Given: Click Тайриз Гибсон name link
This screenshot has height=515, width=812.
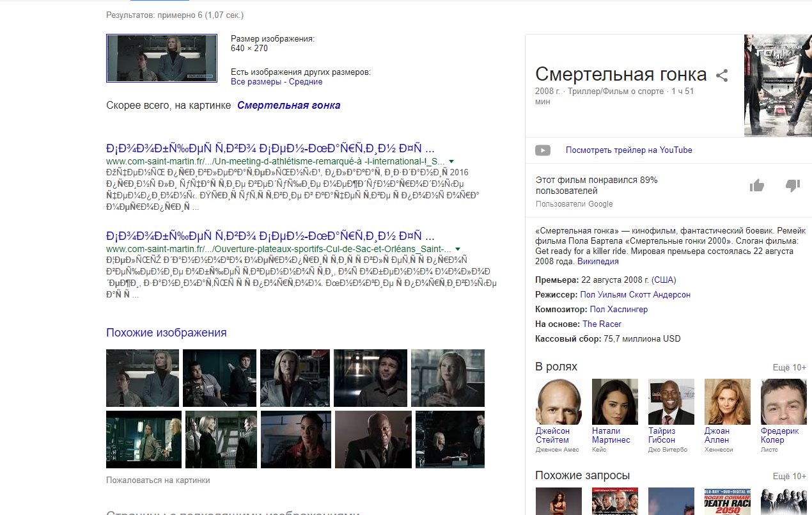Looking at the screenshot, I should [662, 436].
